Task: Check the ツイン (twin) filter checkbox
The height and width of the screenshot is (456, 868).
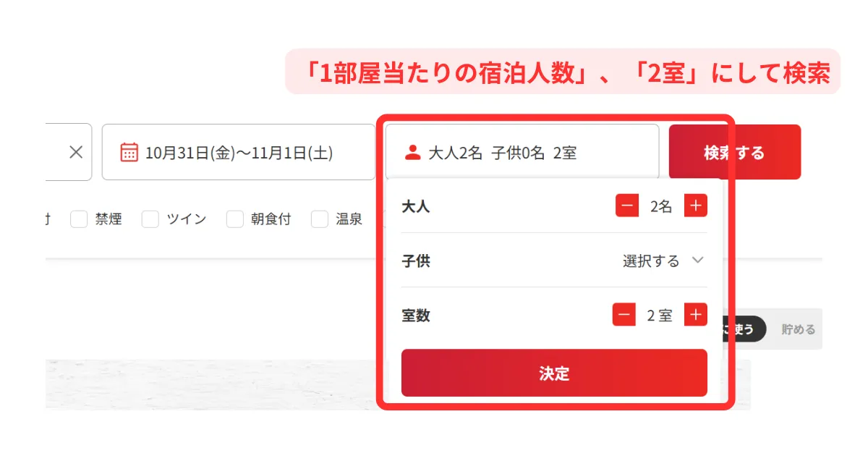Action: pos(150,219)
